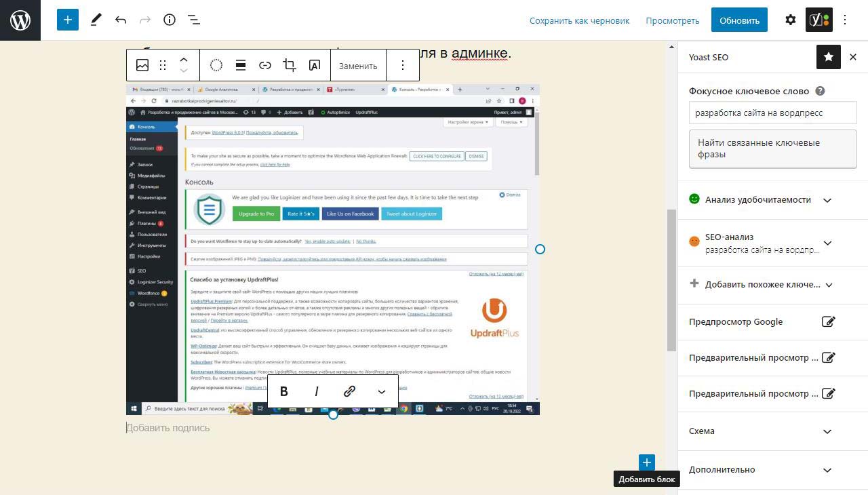Click the focus keyphrase input field
868x495 pixels.
point(772,113)
